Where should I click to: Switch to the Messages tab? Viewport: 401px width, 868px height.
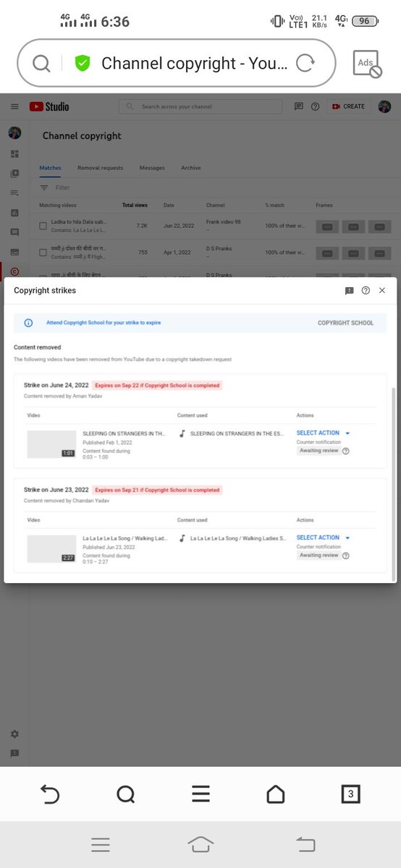click(x=152, y=168)
